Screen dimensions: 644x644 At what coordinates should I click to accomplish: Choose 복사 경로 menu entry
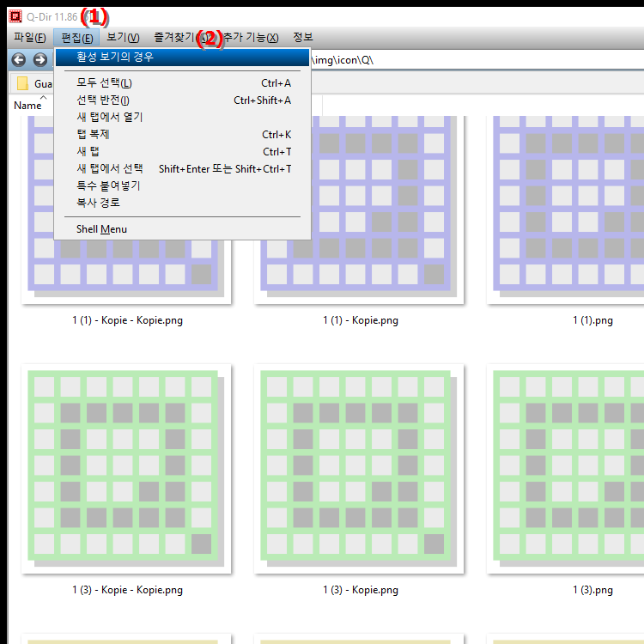pyautogui.click(x=182, y=203)
